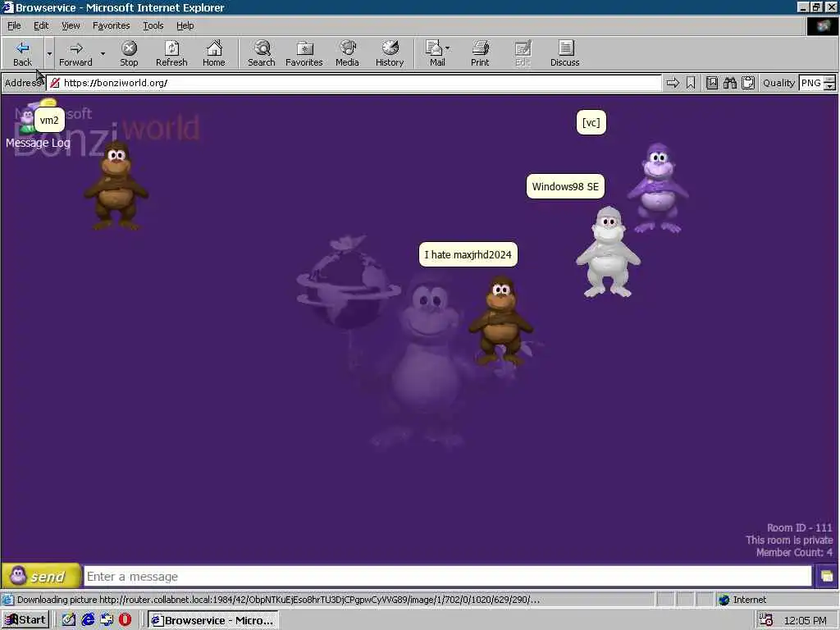Click the send button

click(41, 576)
